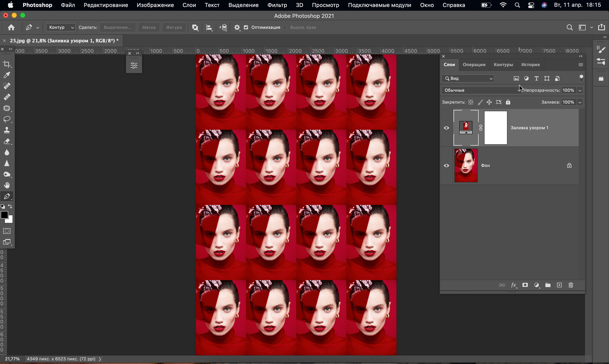This screenshot has width=609, height=364.
Task: Click the delete layer trash icon
Action: tap(571, 285)
